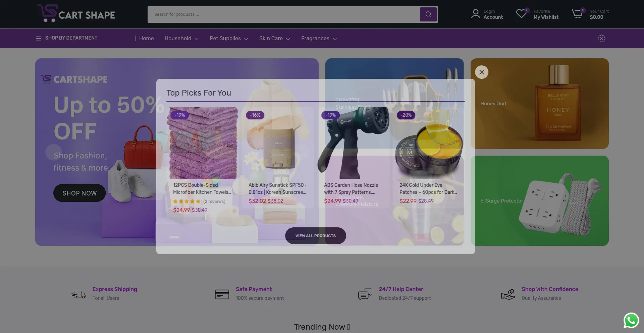Type in the product search field
This screenshot has width=644, height=333.
283,14
